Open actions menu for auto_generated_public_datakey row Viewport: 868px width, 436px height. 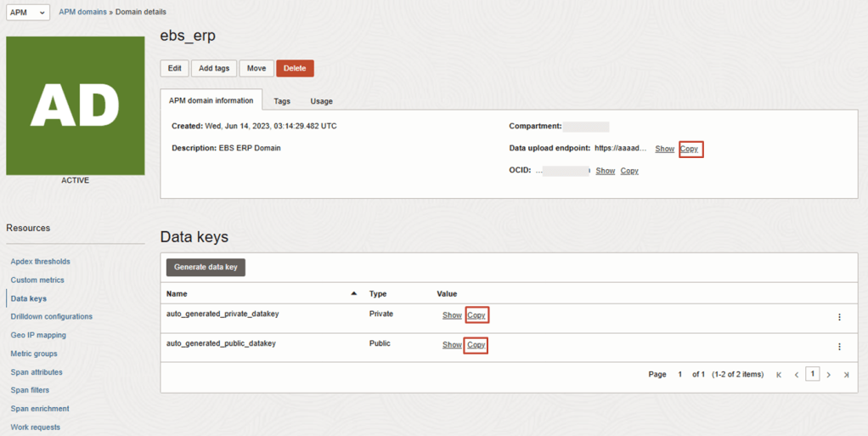pos(839,347)
